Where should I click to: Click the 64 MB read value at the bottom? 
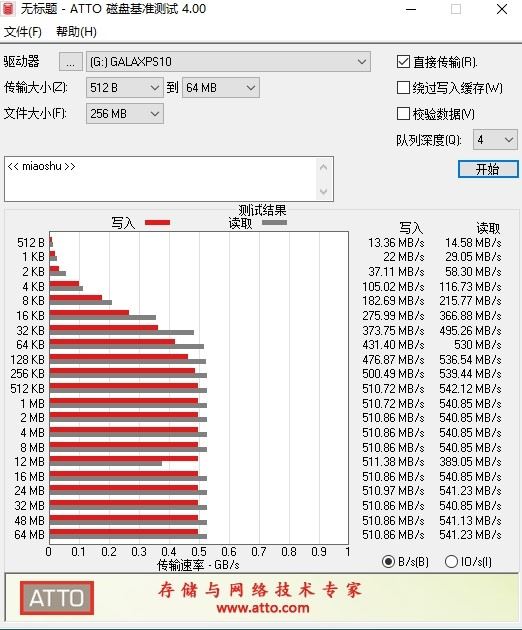pos(470,535)
